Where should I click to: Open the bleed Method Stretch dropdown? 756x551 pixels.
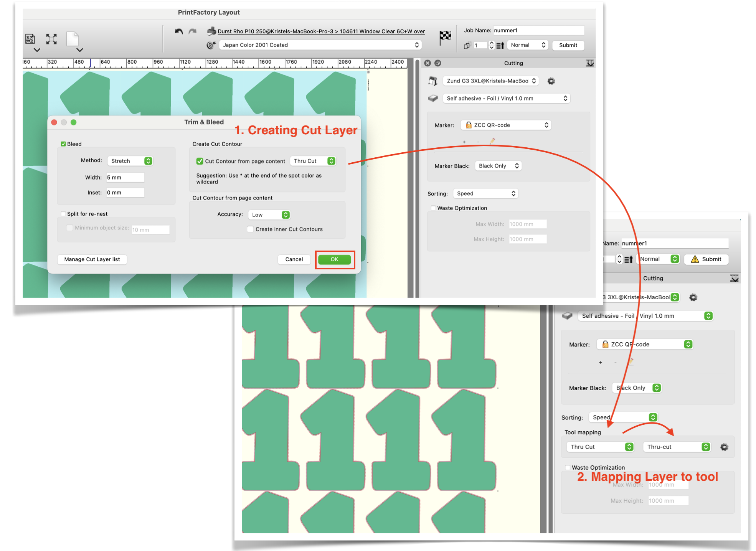tap(130, 161)
